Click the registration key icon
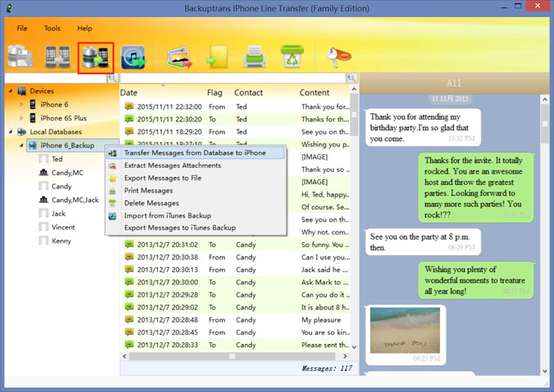 (x=338, y=57)
